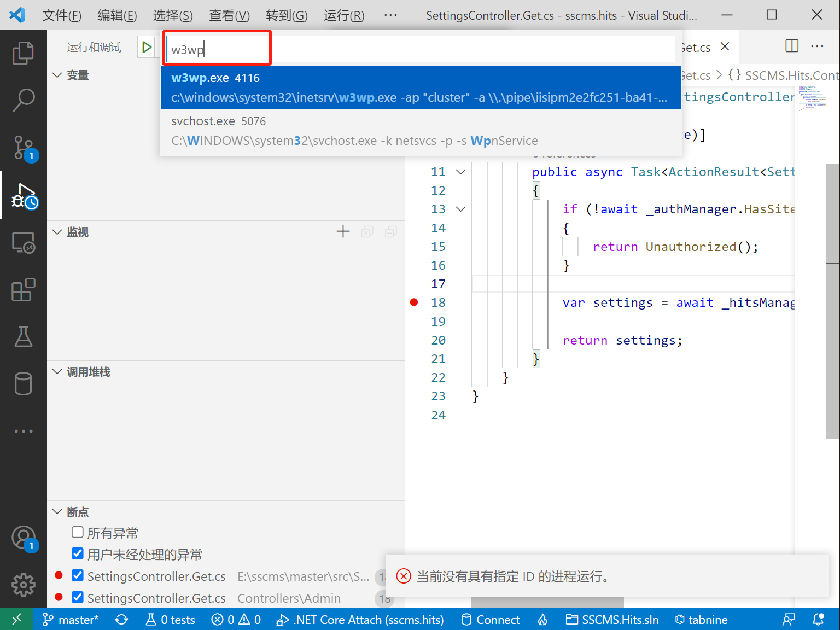Open the 运行(R) menu
This screenshot has width=840, height=630.
coord(343,15)
